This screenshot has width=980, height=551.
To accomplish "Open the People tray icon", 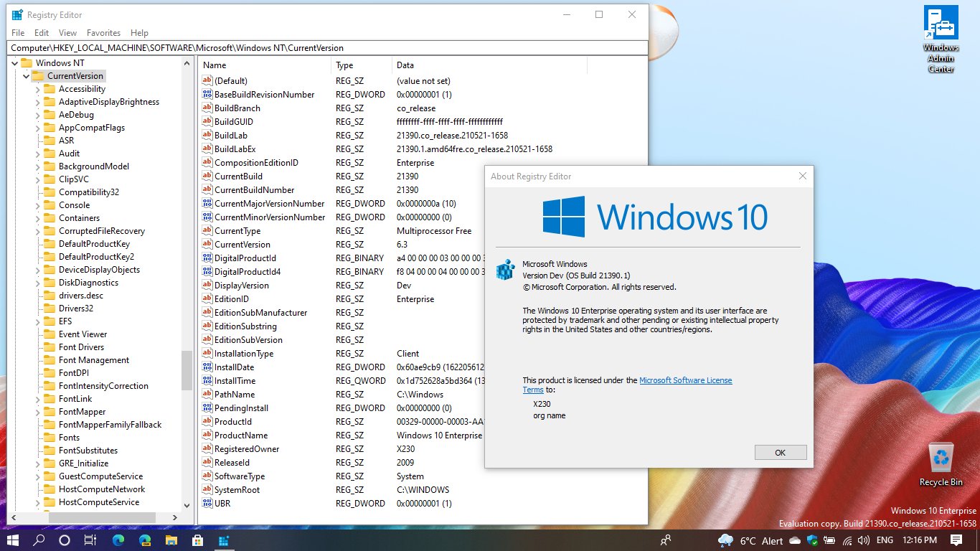I will point(666,540).
